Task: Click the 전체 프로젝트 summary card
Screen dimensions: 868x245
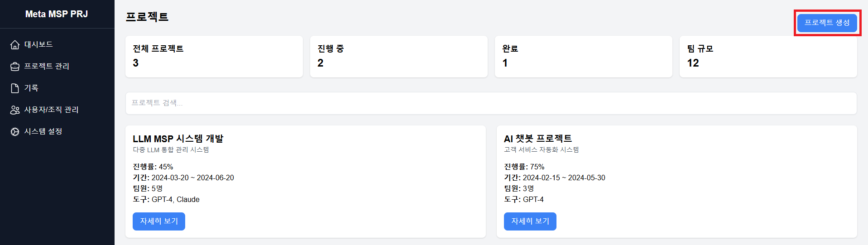Action: pos(214,57)
